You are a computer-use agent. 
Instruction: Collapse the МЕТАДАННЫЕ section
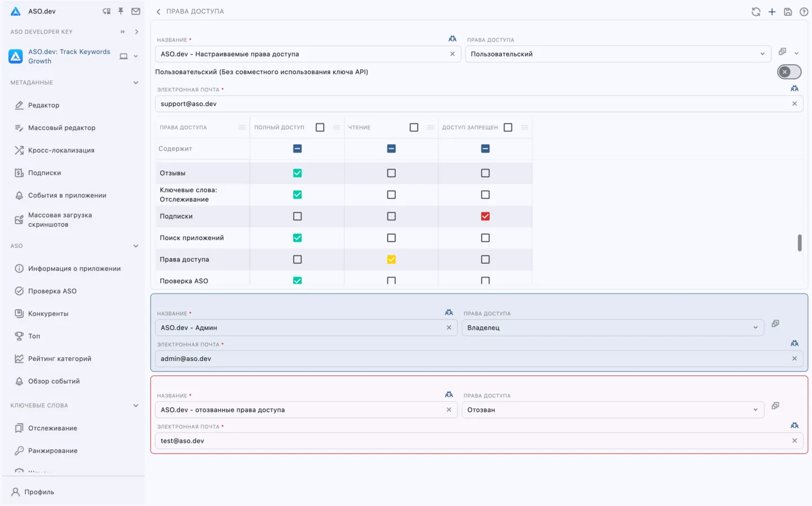point(136,82)
